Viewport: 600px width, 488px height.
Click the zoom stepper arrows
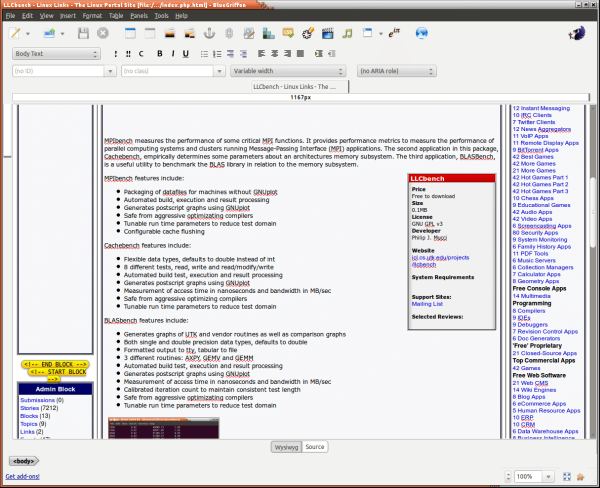coord(508,477)
